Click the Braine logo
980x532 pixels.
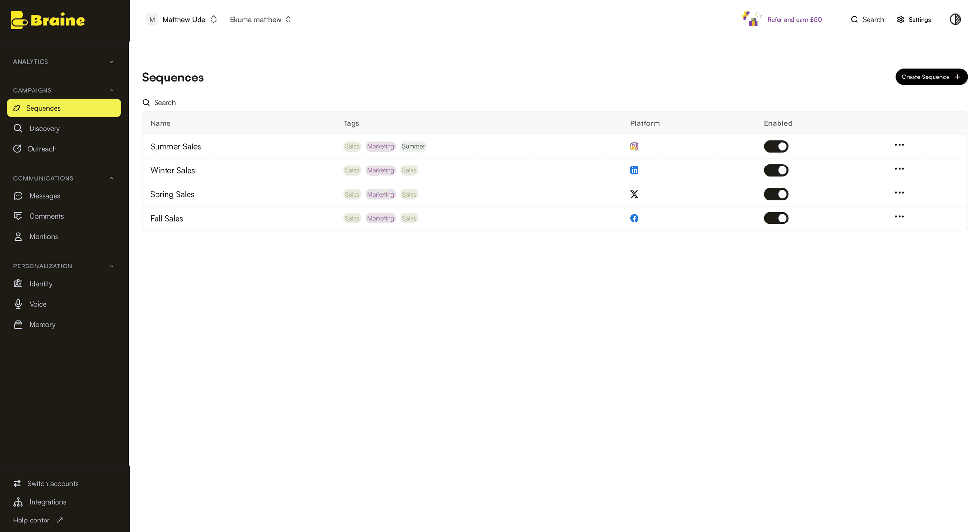(48, 20)
